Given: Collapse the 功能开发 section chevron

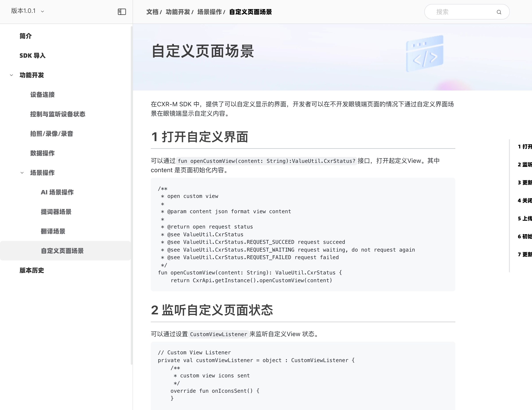Looking at the screenshot, I should pyautogui.click(x=12, y=75).
